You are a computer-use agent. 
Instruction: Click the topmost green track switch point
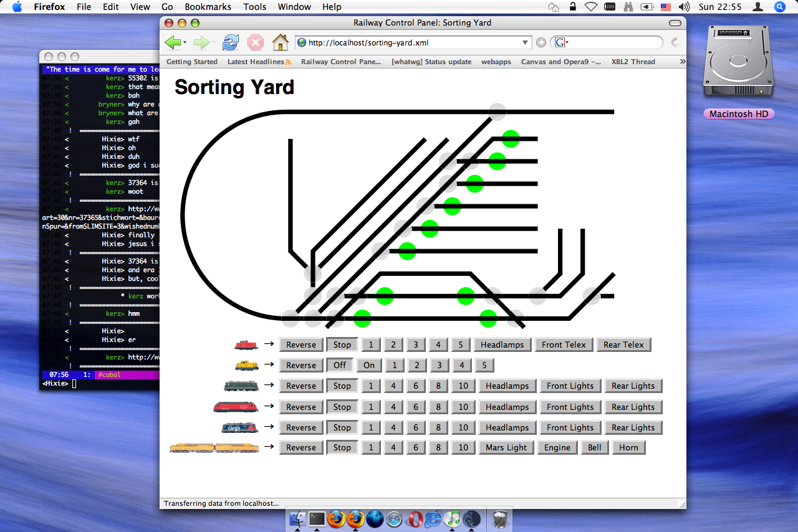coord(511,139)
